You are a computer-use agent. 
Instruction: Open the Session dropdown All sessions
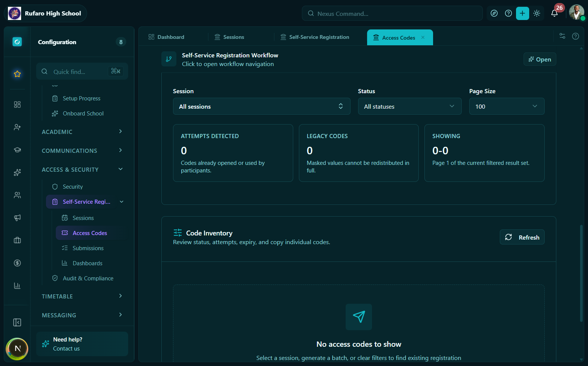(262, 106)
